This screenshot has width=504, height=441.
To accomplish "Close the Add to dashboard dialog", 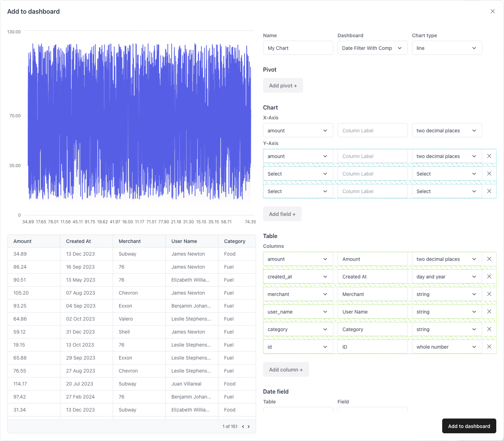I will click(492, 11).
